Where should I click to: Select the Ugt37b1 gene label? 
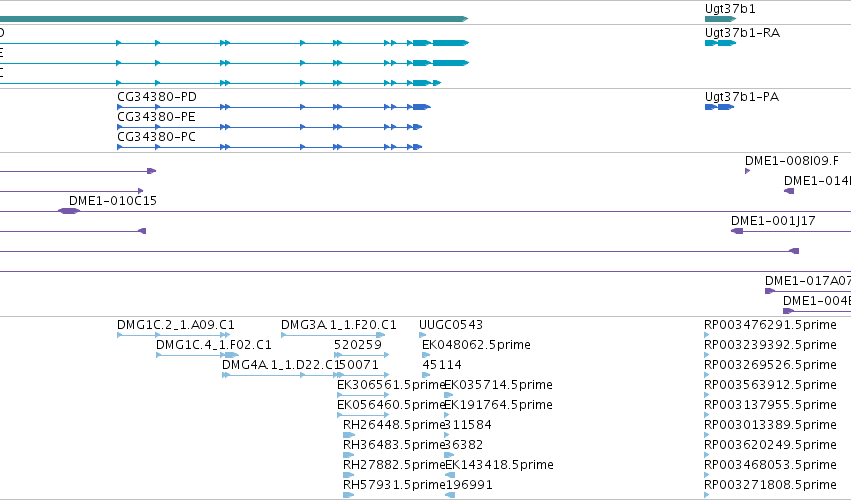coord(729,9)
